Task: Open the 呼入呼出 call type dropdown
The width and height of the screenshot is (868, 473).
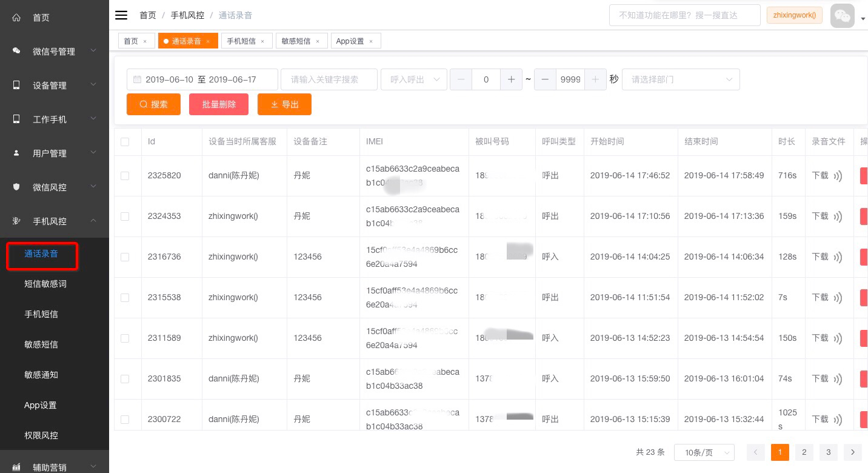Action: [x=414, y=79]
